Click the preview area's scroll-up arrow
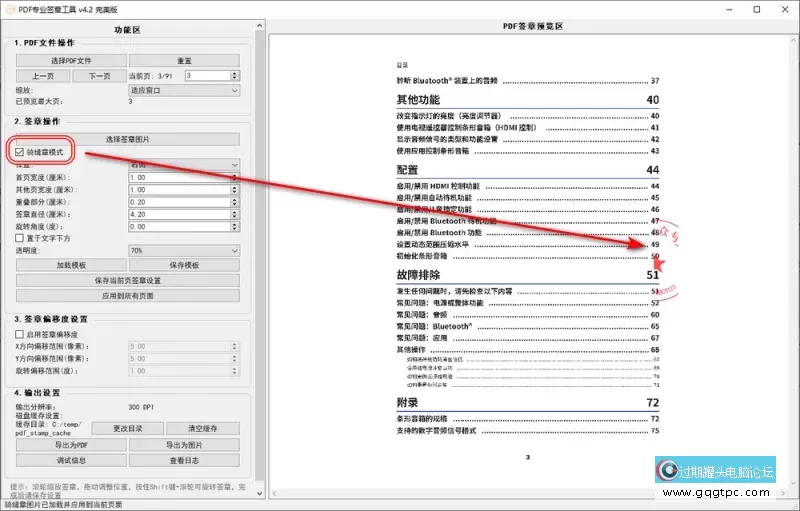Screen dimensions: 800x511 (793, 39)
